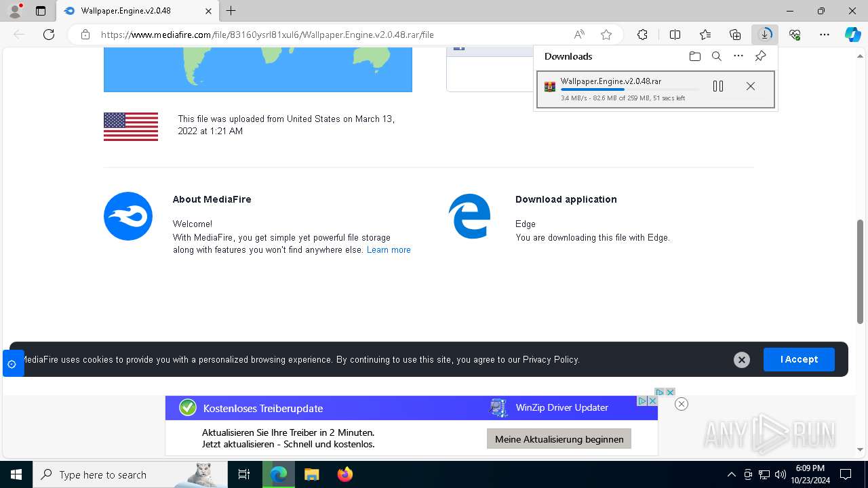This screenshot has height=488, width=868.
Task: Open the Copilot sidebar icon
Action: pos(853,35)
